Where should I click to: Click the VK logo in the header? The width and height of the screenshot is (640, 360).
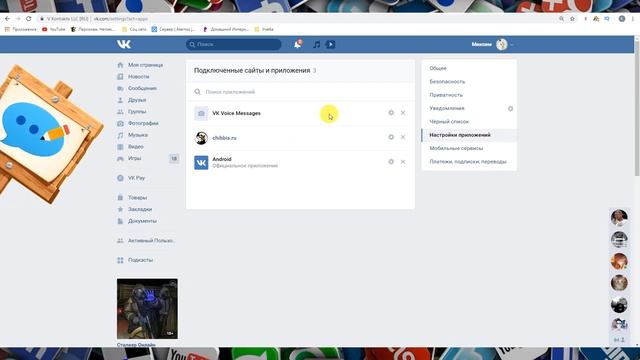pos(124,44)
